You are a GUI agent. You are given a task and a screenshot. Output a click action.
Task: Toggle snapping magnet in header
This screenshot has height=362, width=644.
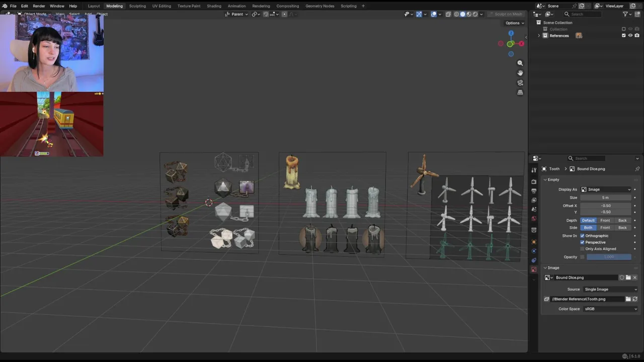click(266, 14)
